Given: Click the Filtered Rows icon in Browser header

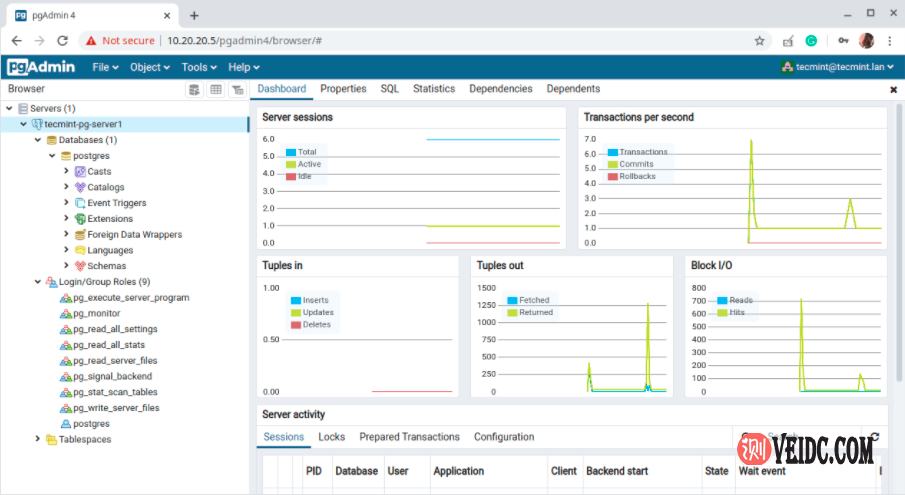Looking at the screenshot, I should [237, 90].
